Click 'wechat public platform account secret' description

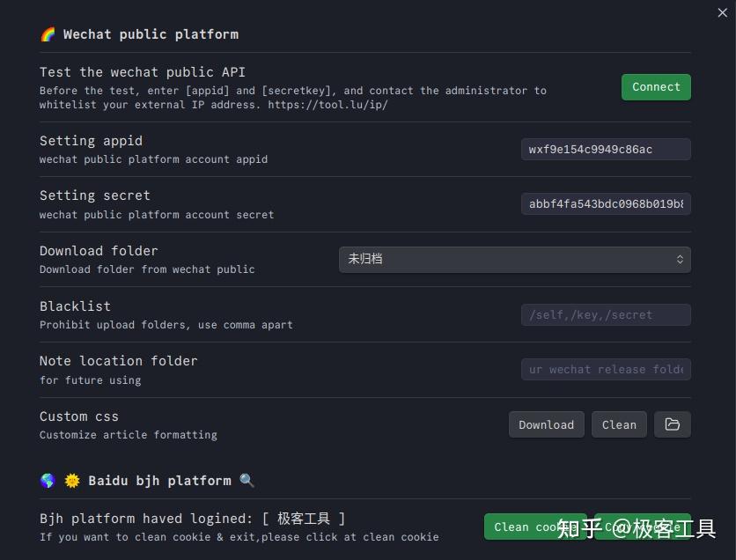tap(157, 215)
